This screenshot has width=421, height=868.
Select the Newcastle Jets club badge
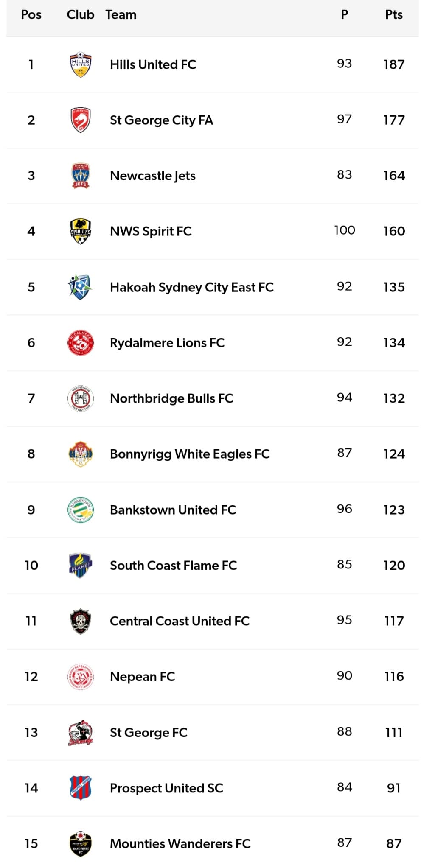click(x=80, y=176)
